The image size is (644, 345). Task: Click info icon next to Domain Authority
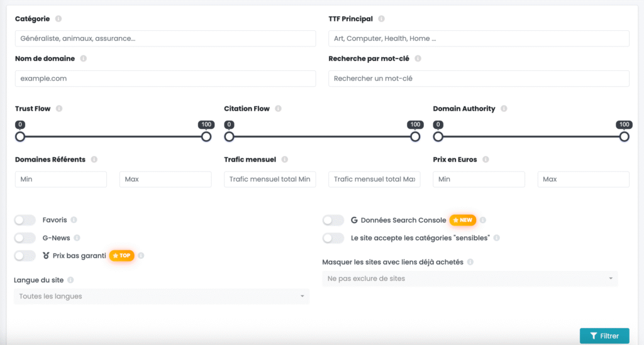[x=504, y=109]
